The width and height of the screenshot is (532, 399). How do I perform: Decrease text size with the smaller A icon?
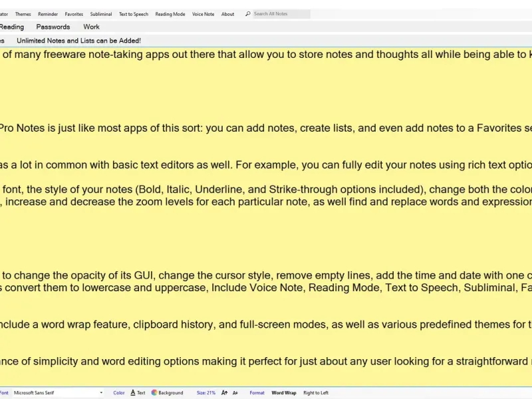pyautogui.click(x=235, y=393)
